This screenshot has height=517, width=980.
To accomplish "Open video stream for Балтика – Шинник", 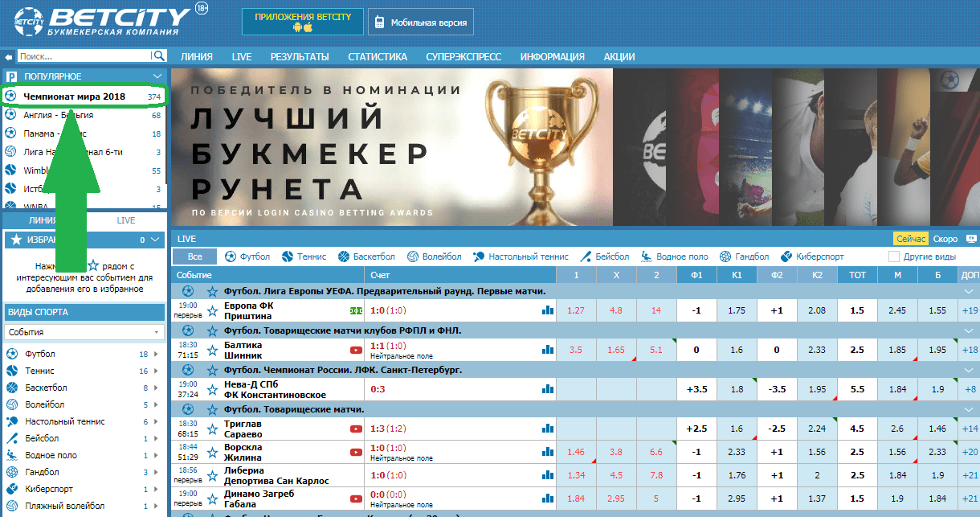I will pyautogui.click(x=356, y=350).
